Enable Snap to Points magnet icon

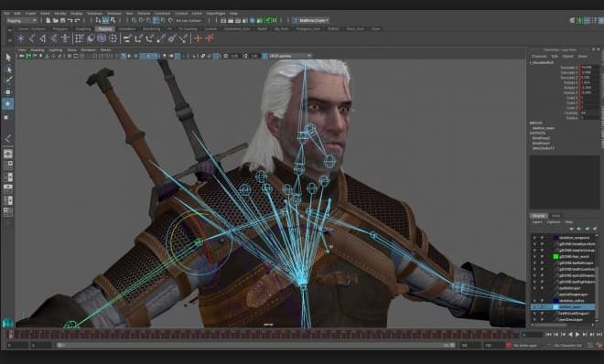pyautogui.click(x=148, y=20)
